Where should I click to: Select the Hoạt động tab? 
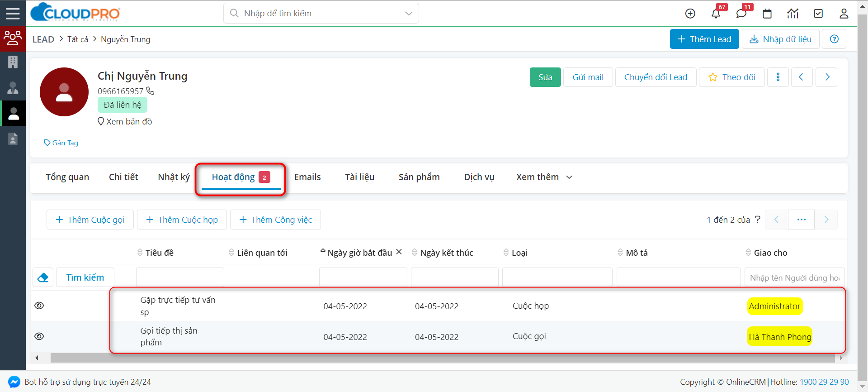pyautogui.click(x=241, y=177)
